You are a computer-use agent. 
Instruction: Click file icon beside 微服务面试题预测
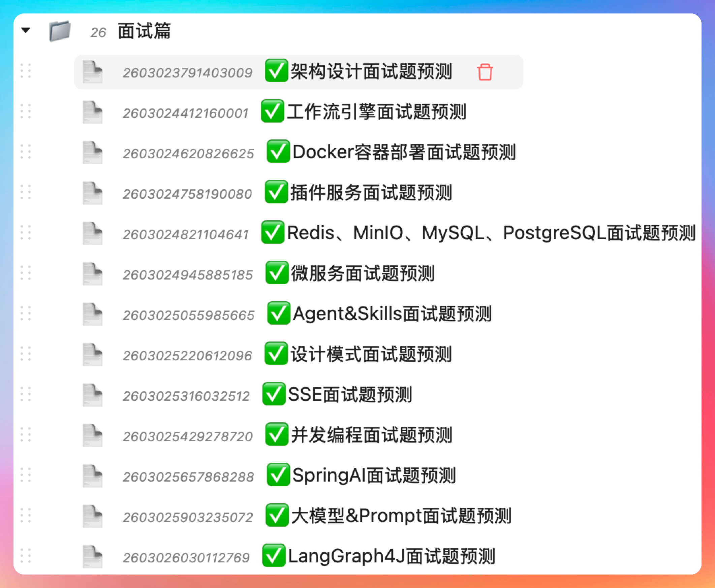coord(93,274)
